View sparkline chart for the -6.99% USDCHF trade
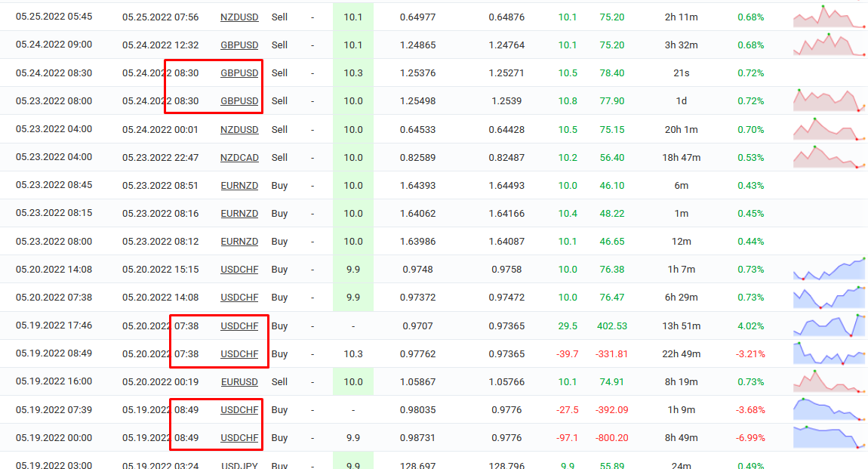This screenshot has width=868, height=469. point(829,437)
